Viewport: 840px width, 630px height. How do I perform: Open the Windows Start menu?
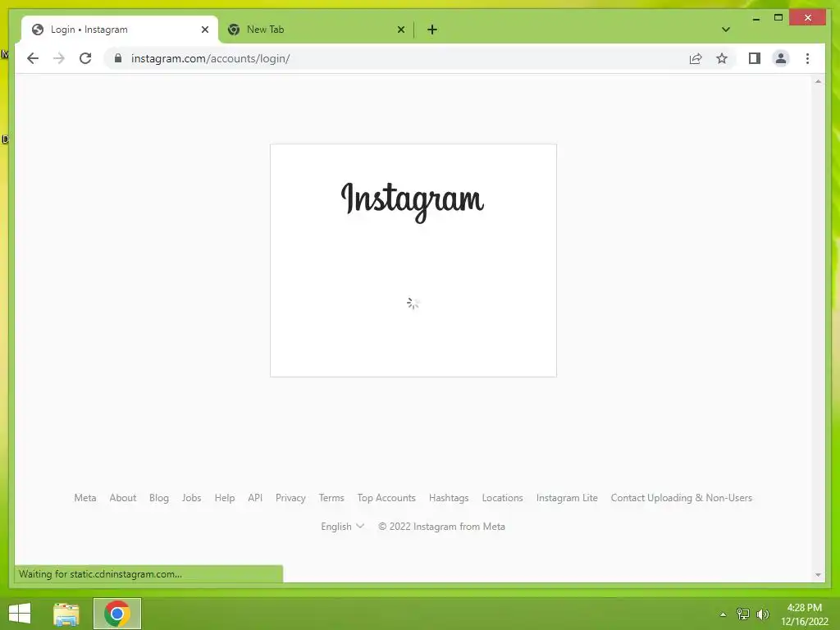20,614
